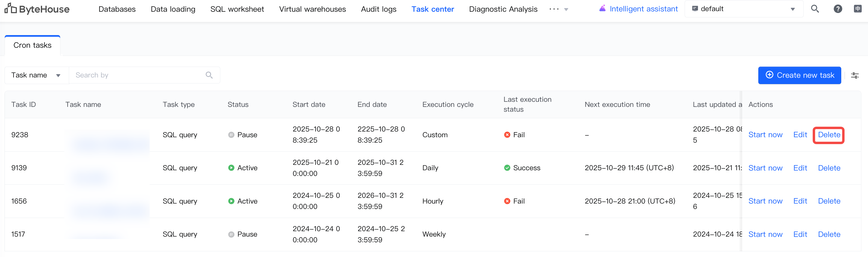Click the Fail status icon for task 9238
The height and width of the screenshot is (257, 868).
coord(507,135)
